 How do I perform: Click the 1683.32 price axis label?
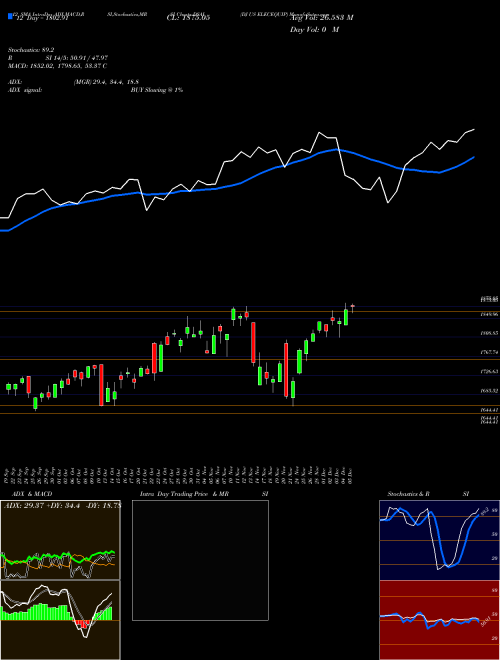489,391
